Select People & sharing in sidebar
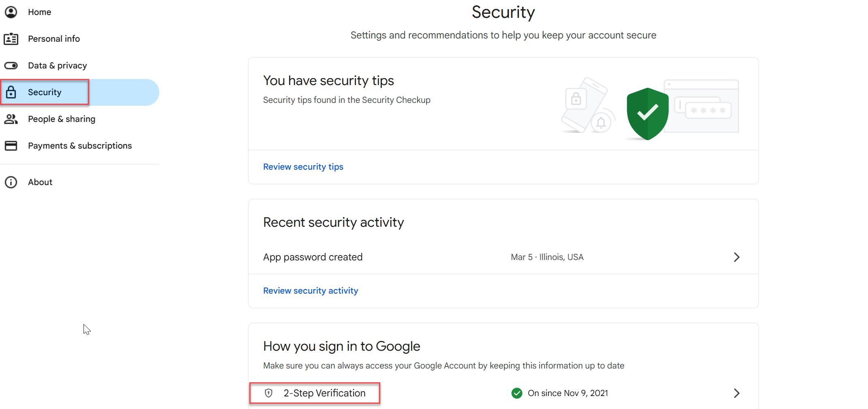Viewport: 868px width, 409px height. [x=62, y=119]
